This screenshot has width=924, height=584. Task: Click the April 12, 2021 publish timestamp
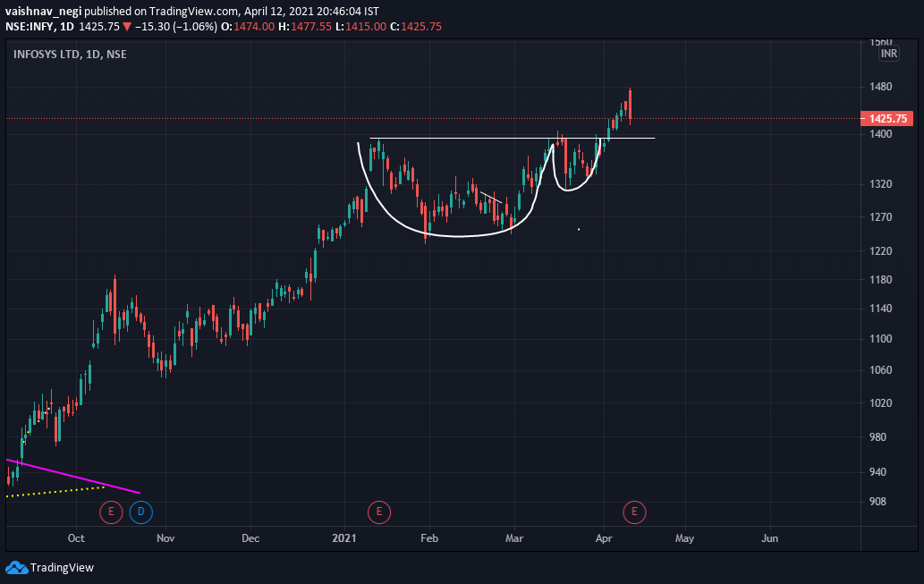click(312, 12)
